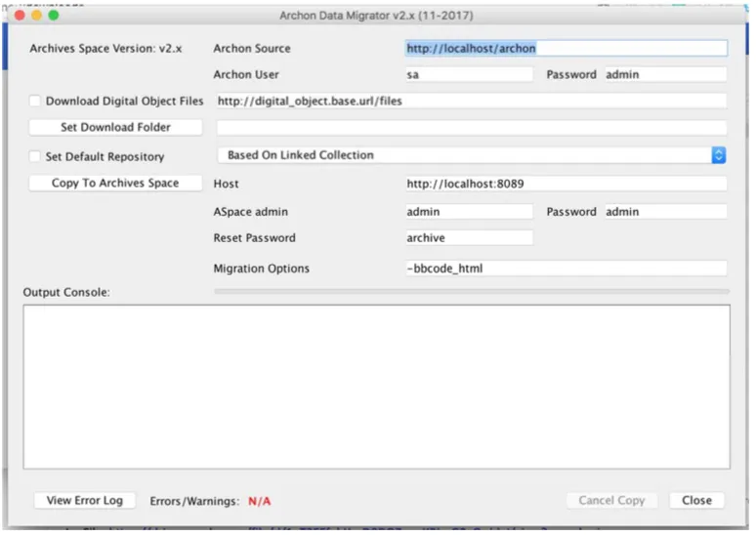Click the Migration Options field
This screenshot has height=536, width=756.
566,268
